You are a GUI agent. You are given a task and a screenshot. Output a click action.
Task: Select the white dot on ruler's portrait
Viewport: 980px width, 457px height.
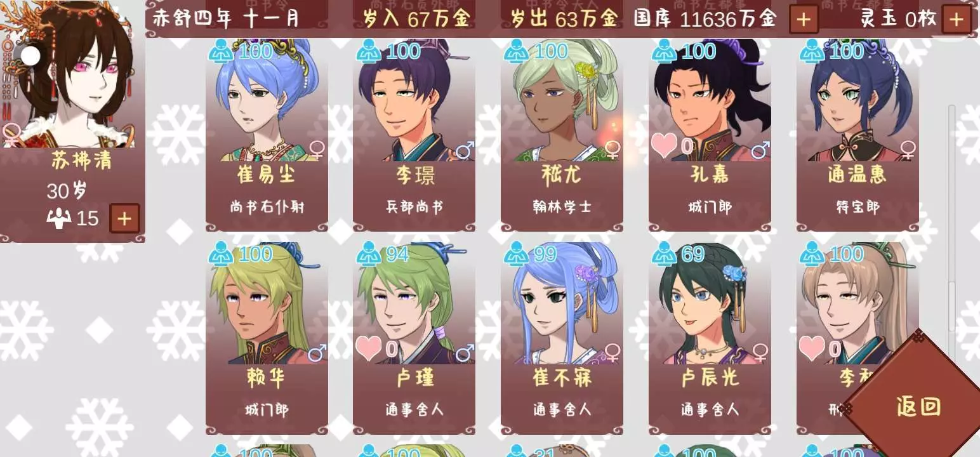(x=30, y=56)
